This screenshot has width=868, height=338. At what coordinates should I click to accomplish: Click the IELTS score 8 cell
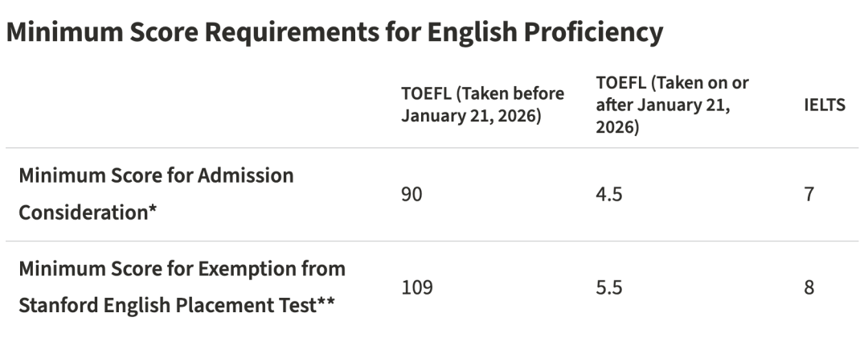tap(809, 287)
